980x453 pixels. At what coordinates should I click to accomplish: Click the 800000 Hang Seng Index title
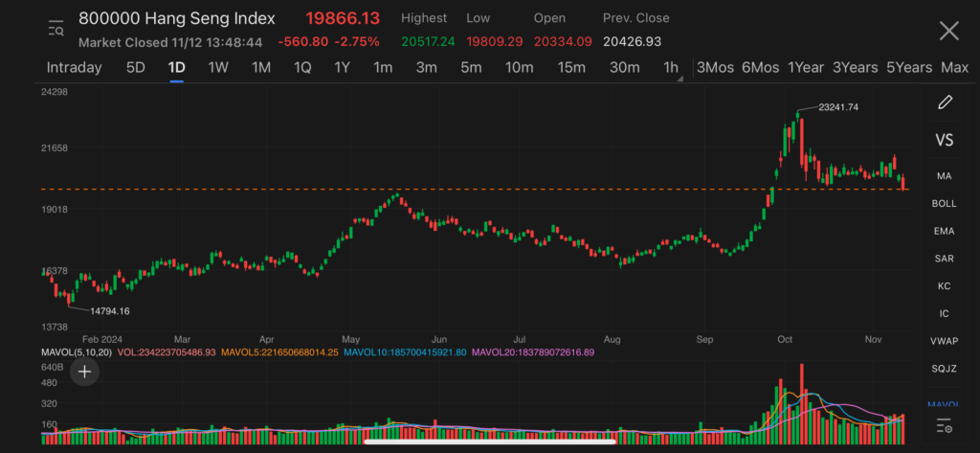click(x=176, y=19)
